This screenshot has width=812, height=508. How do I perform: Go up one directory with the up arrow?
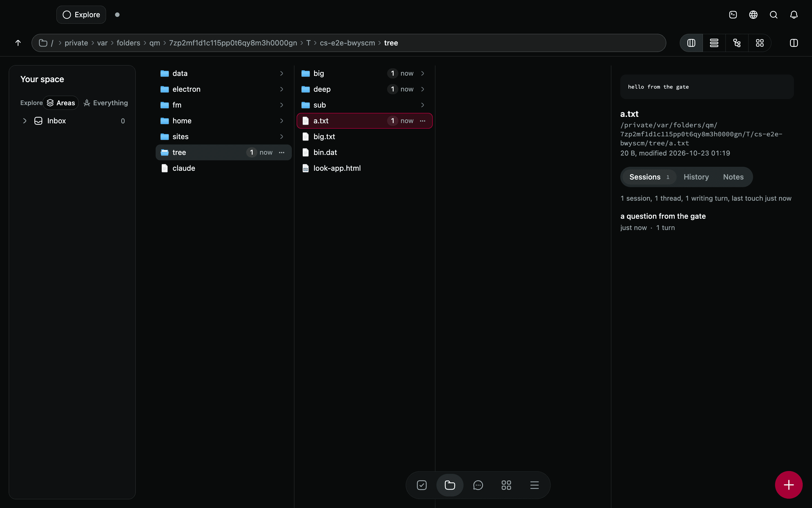point(18,43)
